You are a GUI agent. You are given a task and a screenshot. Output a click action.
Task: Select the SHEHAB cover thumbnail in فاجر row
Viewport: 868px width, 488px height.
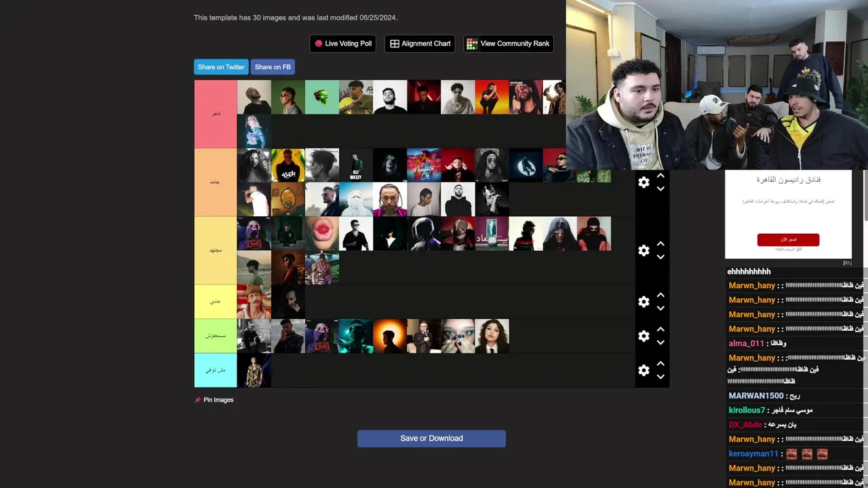click(526, 97)
